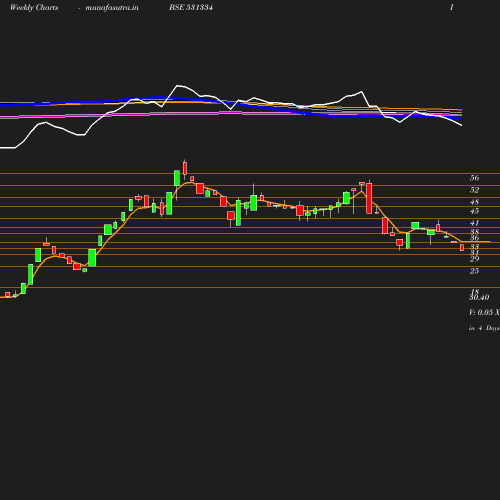Click the "Weekly Charts" title text
Viewport: 500px width, 500px height.
(x=34, y=8)
